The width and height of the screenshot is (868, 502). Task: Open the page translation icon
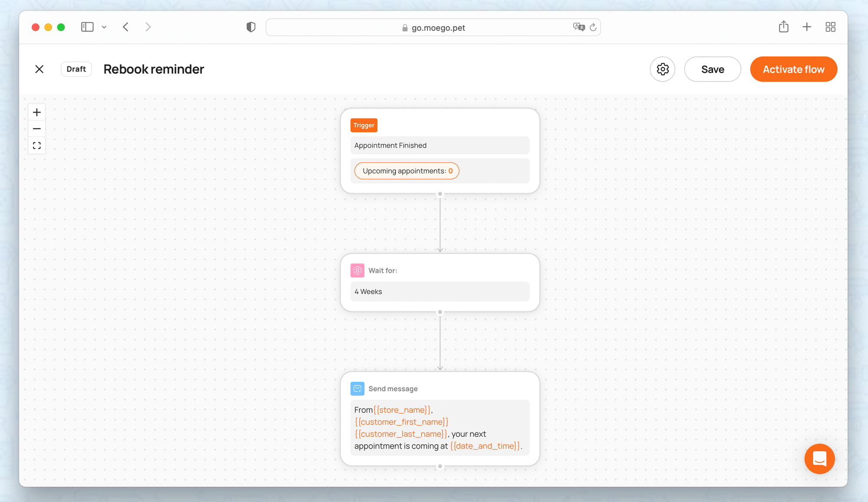[x=579, y=27]
